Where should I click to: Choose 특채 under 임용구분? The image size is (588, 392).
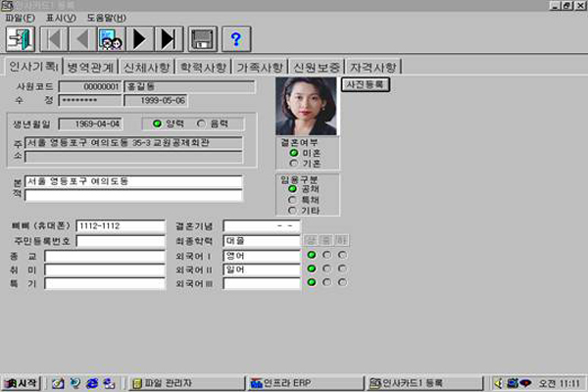(292, 199)
